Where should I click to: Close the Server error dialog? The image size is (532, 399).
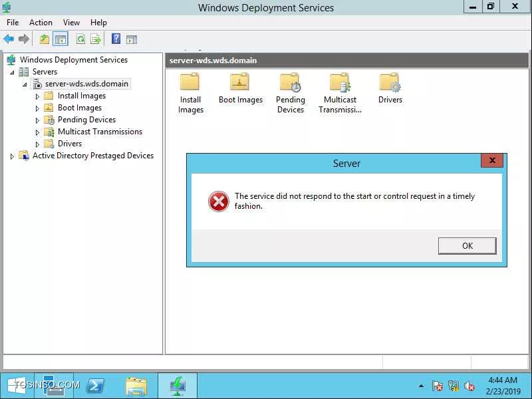pyautogui.click(x=492, y=160)
